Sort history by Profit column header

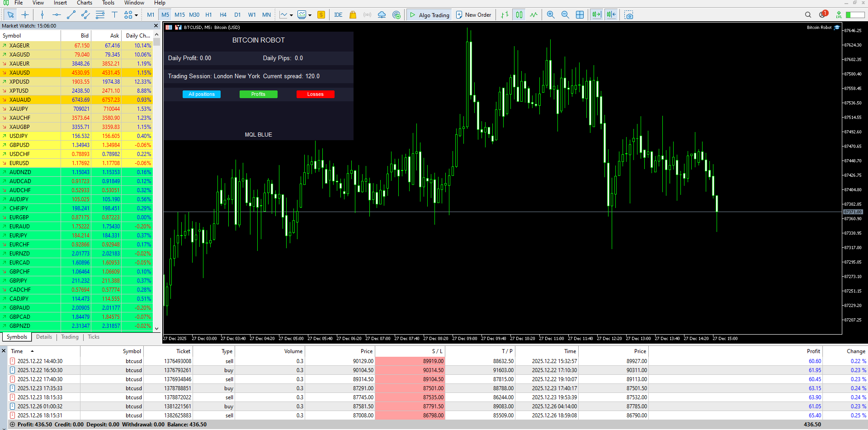tap(813, 351)
